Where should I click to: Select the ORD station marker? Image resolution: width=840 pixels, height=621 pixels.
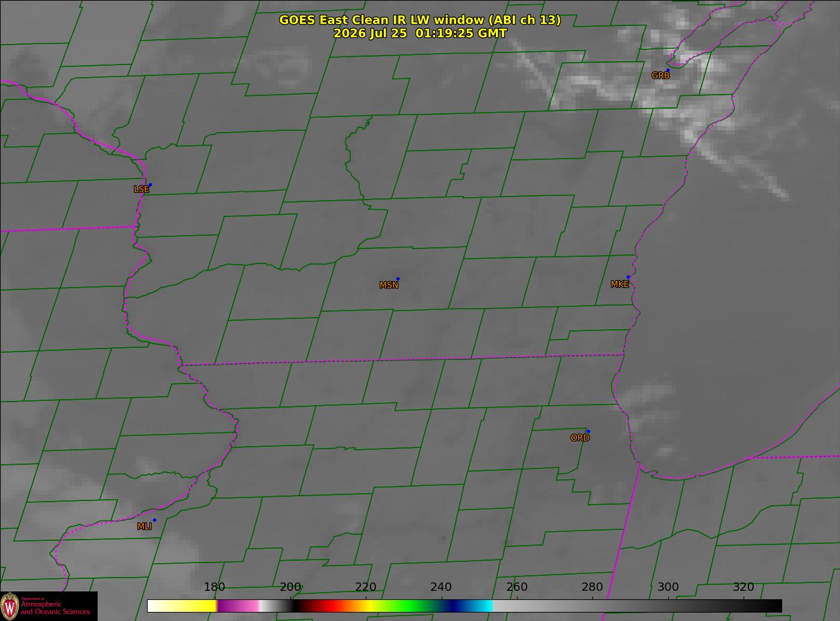click(x=588, y=431)
